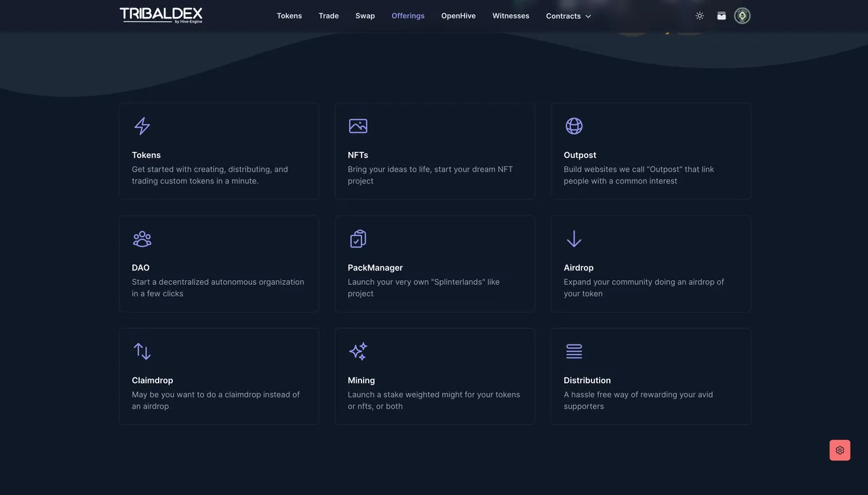This screenshot has width=868, height=495.
Task: Open the Tokens card heading
Action: [x=146, y=155]
